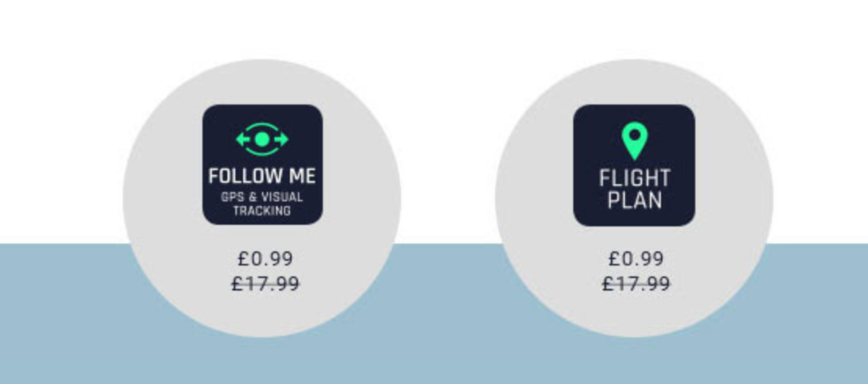
Task: Click the crossed-out £17.99 under Follow Me
Action: click(265, 284)
